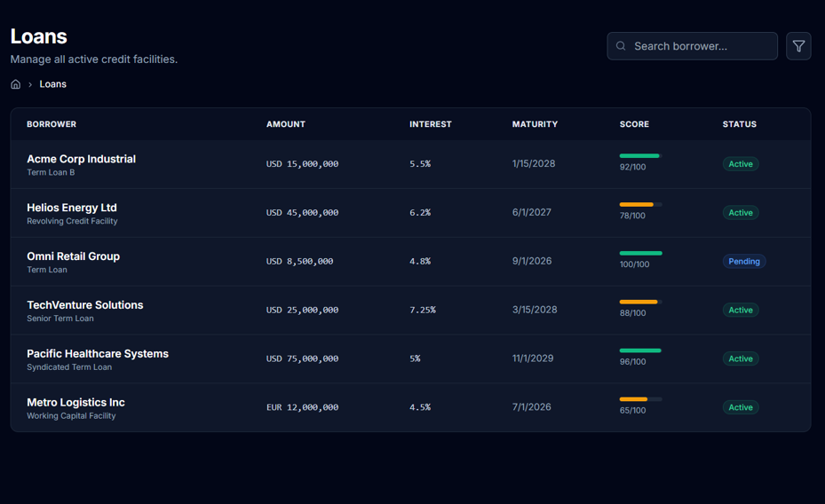Sort by the SCORE column header
This screenshot has width=825, height=504.
click(634, 124)
